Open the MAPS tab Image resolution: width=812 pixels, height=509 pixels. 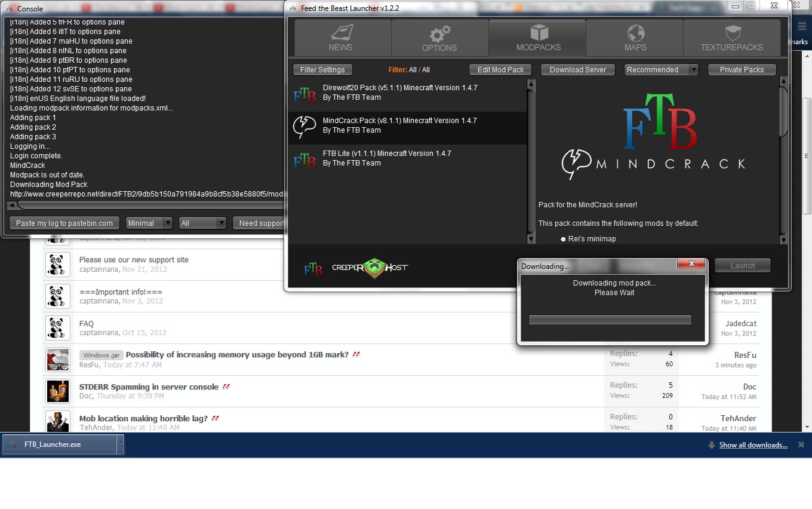pos(635,38)
